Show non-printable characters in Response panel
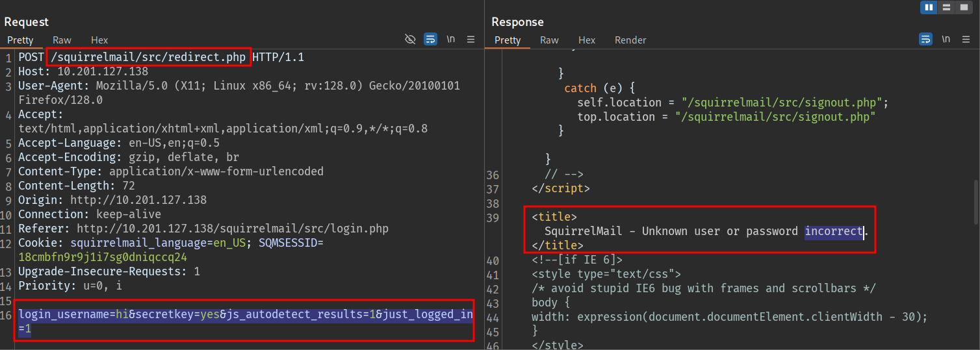980x350 pixels. tap(946, 40)
